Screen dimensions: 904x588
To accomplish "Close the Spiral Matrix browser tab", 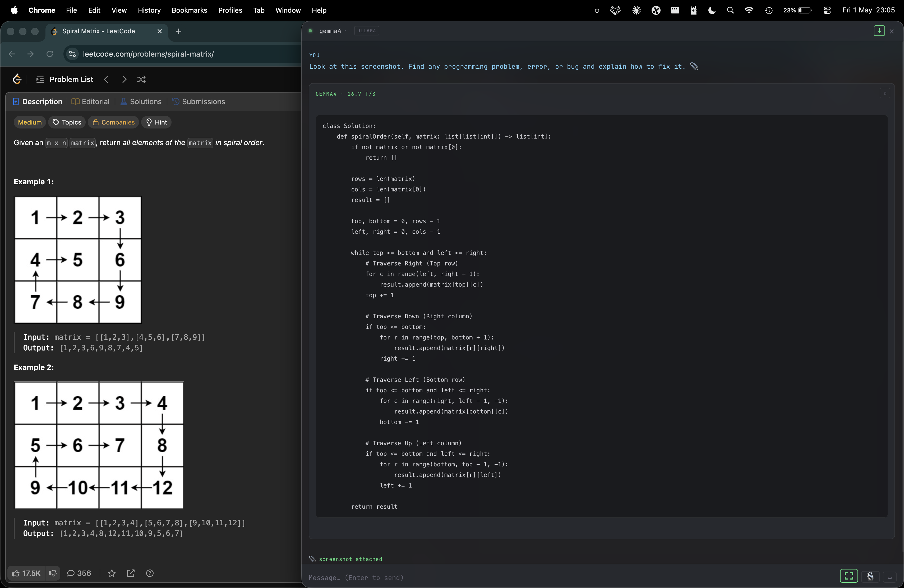I will (160, 31).
